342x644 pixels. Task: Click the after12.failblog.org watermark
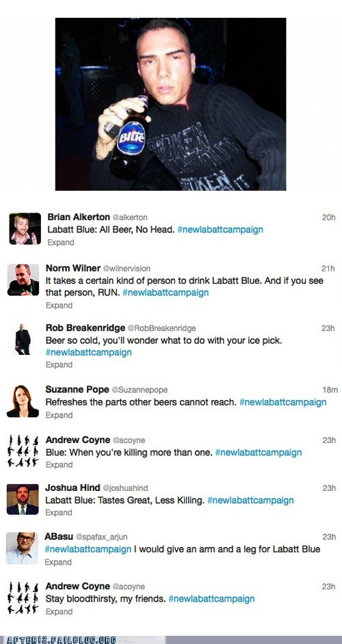click(62, 640)
